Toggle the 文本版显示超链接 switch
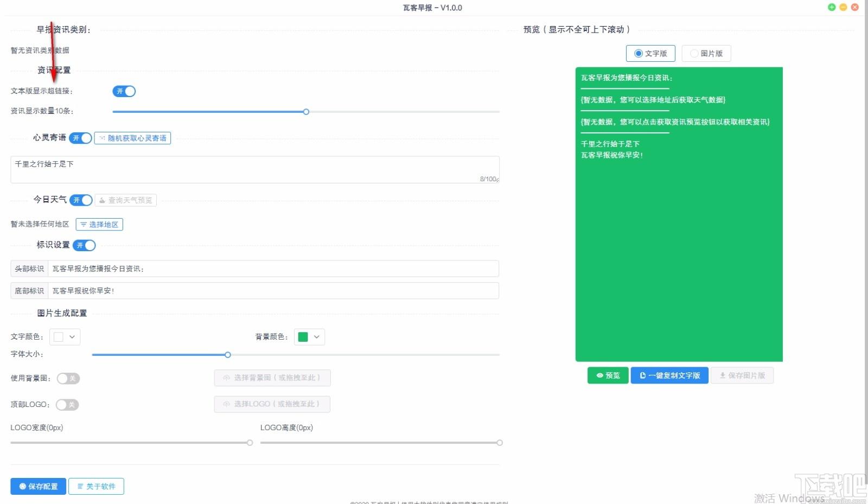The width and height of the screenshot is (868, 504). click(124, 91)
